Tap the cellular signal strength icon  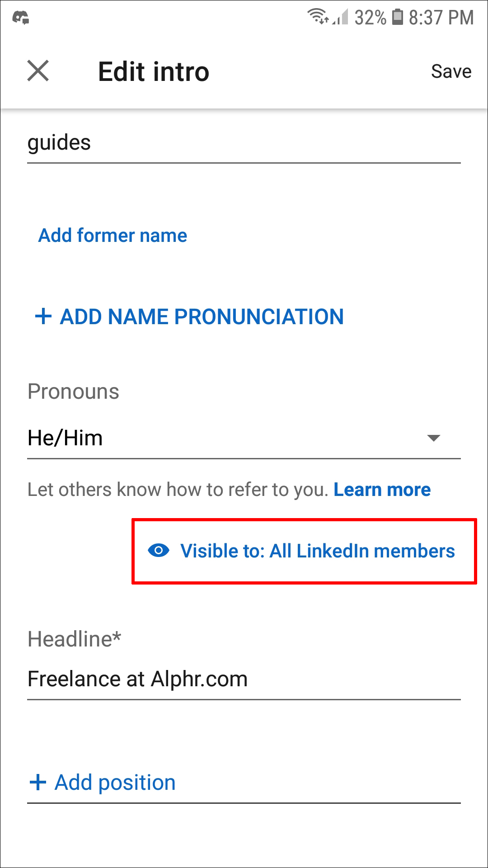341,18
